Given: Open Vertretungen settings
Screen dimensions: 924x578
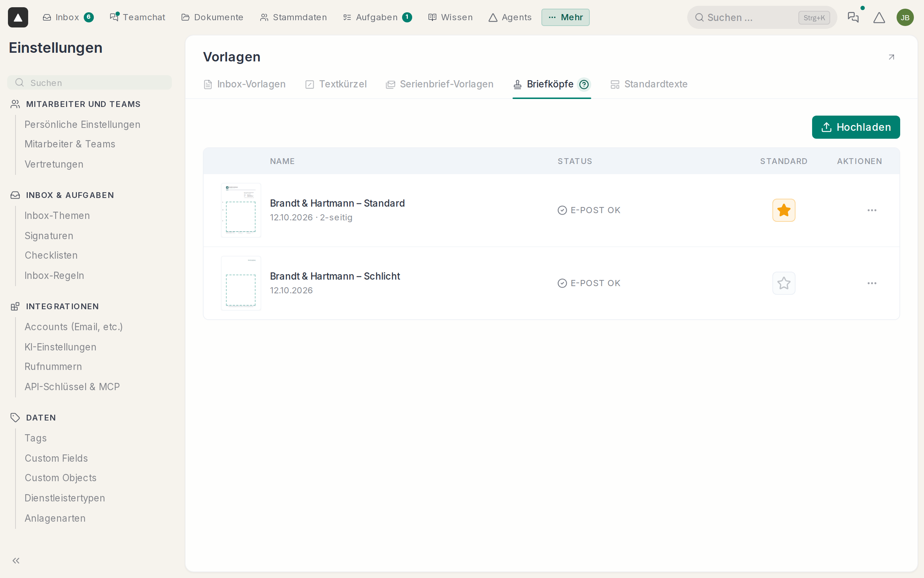Looking at the screenshot, I should coord(54,164).
